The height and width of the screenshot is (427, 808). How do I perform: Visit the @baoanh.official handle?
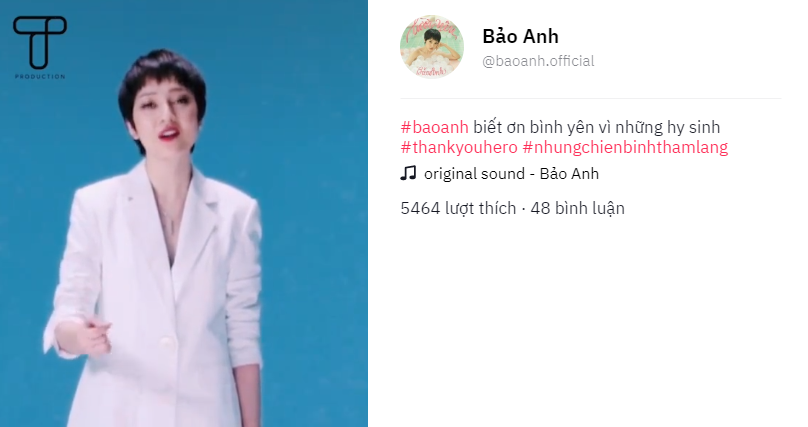[538, 61]
